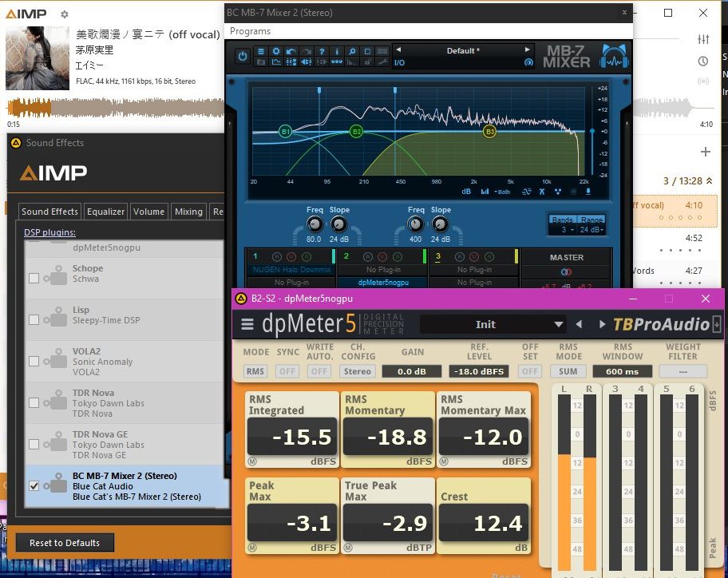Click the MASTER channel link rings icon
The width and height of the screenshot is (728, 578).
[x=567, y=272]
